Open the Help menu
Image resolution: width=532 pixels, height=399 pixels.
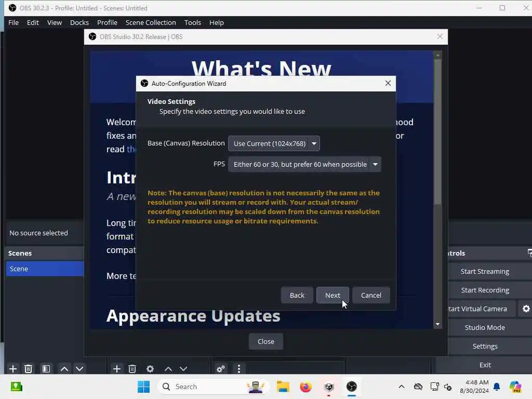(217, 22)
